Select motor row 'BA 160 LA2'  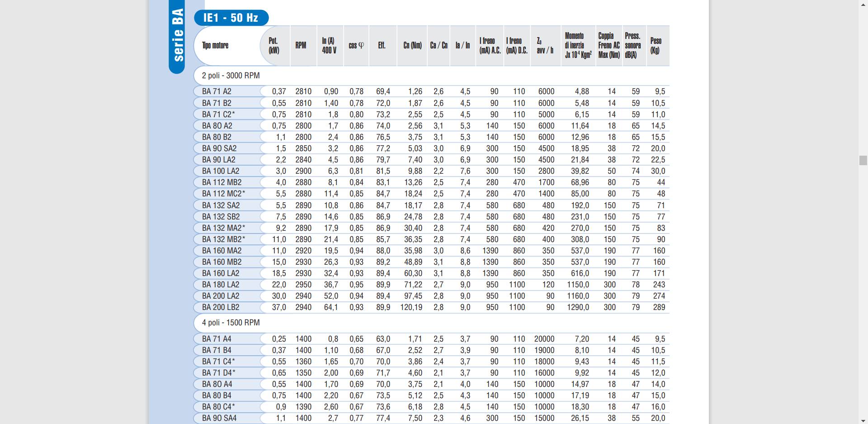coord(432,273)
